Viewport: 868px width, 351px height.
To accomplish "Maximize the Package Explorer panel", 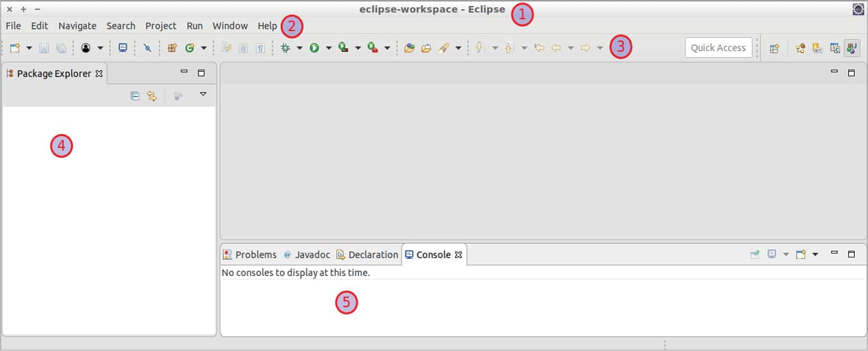I will pyautogui.click(x=201, y=73).
